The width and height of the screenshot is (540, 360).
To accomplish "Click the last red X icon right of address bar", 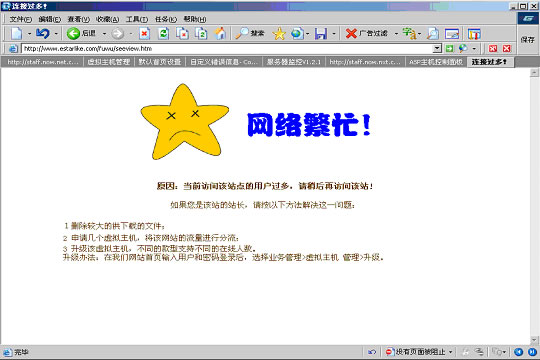I will tap(506, 49).
